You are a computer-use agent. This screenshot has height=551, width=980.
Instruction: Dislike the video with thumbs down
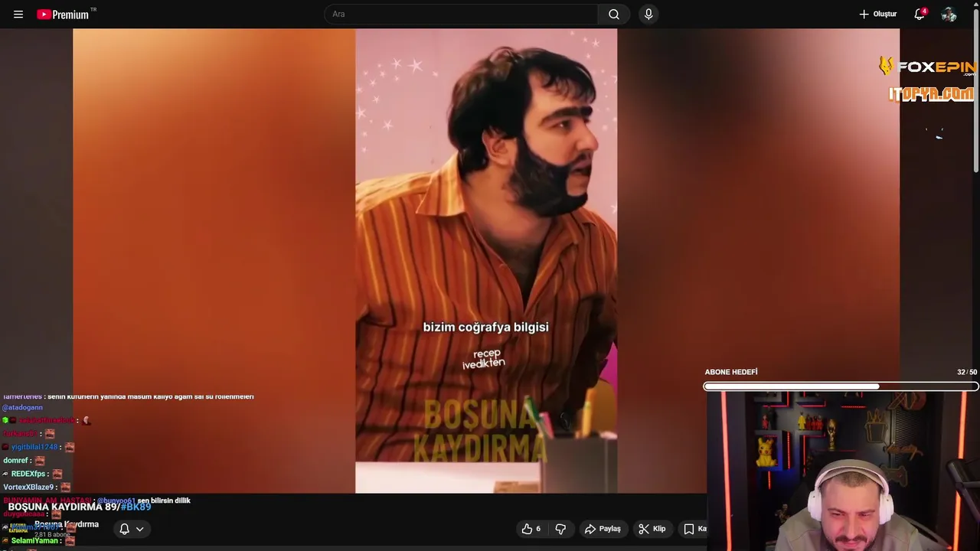click(x=560, y=529)
